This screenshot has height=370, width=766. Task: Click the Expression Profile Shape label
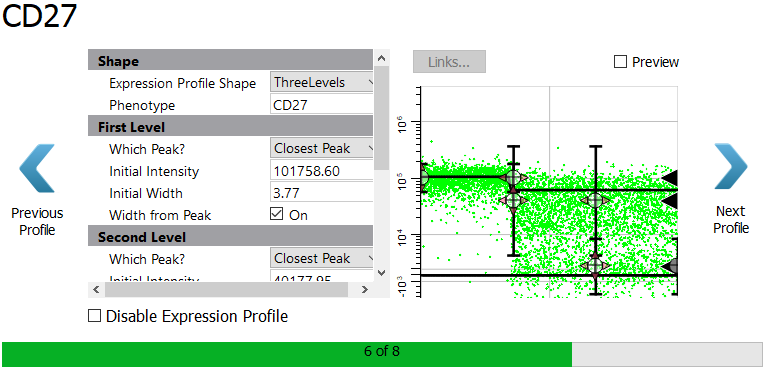tap(182, 84)
